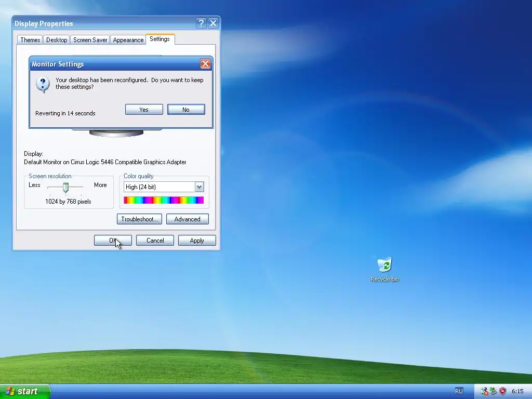Expand the Color quality dropdown arrow

point(199,187)
